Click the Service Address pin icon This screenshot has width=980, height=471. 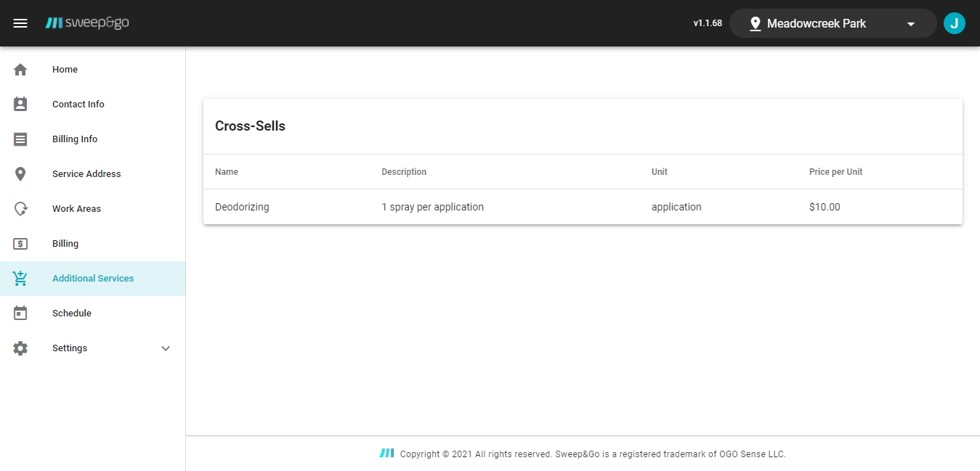click(20, 174)
